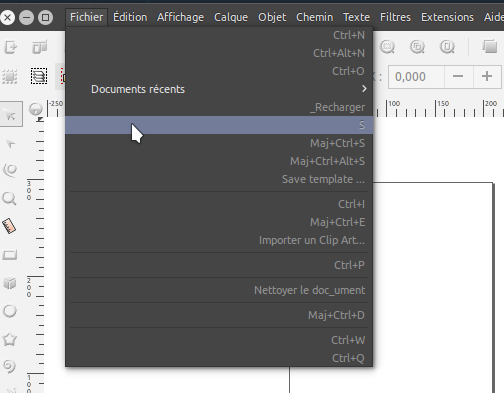Open the Objet menu
Viewport: 504px width, 393px height.
[x=272, y=17]
